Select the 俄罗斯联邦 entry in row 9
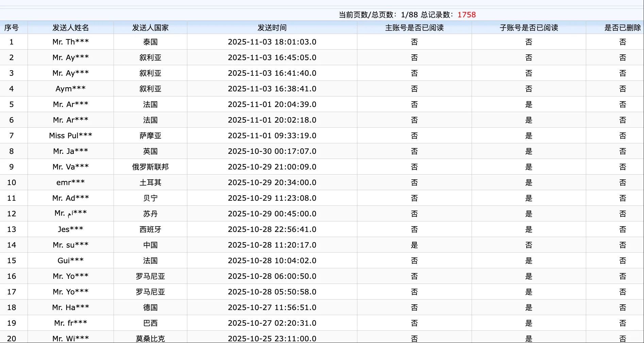Viewport: 644px width, 343px height. pos(150,167)
